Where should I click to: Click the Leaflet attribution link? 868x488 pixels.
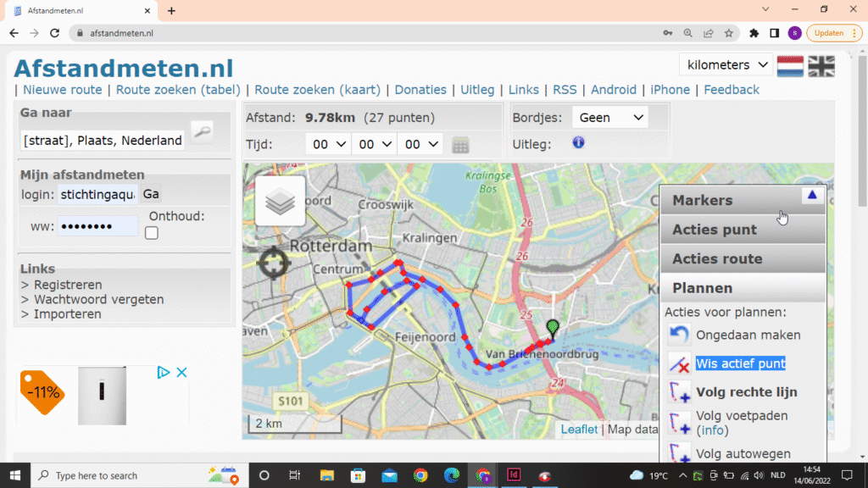(x=579, y=430)
